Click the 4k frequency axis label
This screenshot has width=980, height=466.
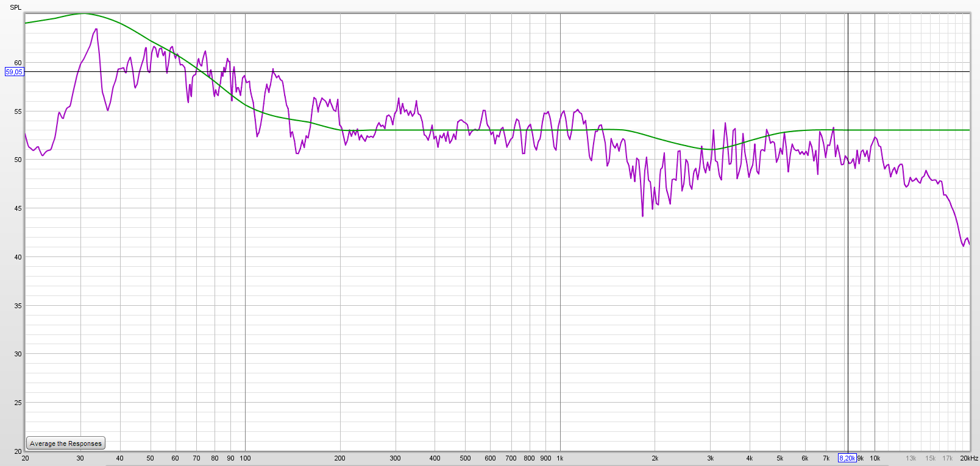coord(749,458)
